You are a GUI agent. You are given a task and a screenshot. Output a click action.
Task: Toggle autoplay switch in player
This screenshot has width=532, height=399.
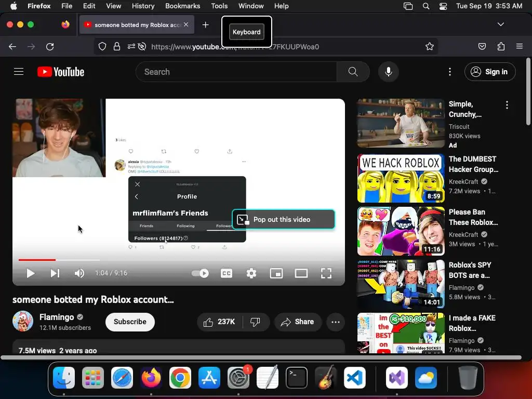[x=200, y=273]
